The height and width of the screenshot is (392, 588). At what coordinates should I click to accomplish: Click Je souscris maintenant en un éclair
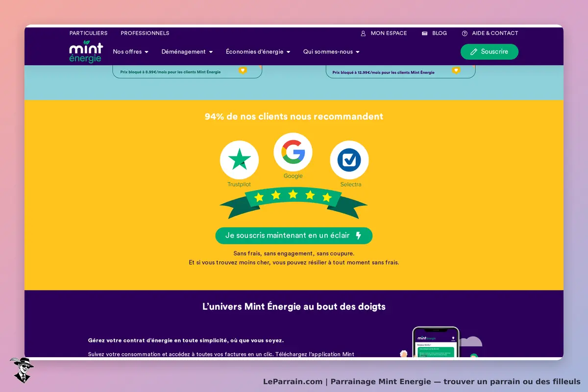click(x=294, y=235)
